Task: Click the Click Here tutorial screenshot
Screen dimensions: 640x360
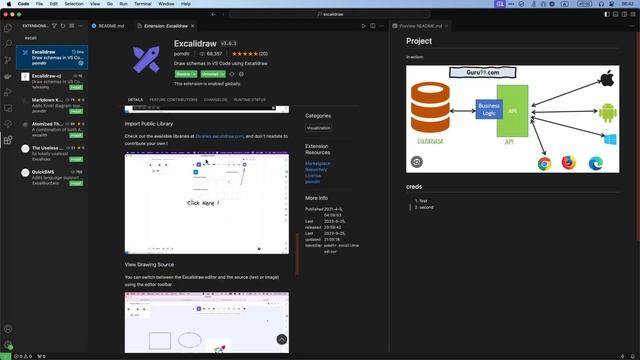Action: [x=207, y=203]
